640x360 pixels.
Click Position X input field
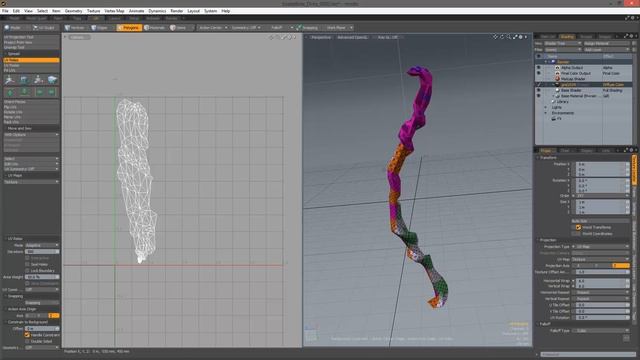pyautogui.click(x=602, y=164)
